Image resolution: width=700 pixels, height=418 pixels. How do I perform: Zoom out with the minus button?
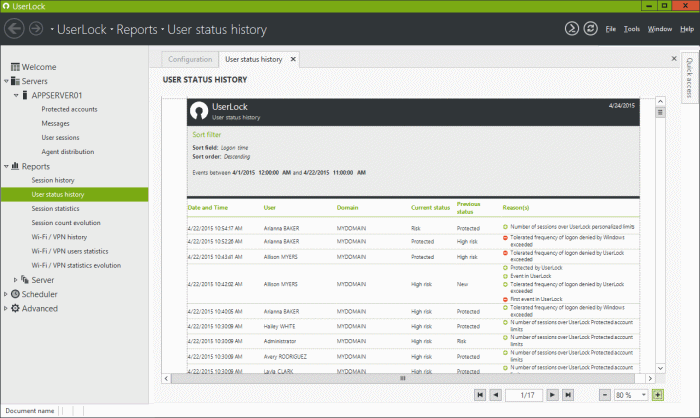click(605, 395)
